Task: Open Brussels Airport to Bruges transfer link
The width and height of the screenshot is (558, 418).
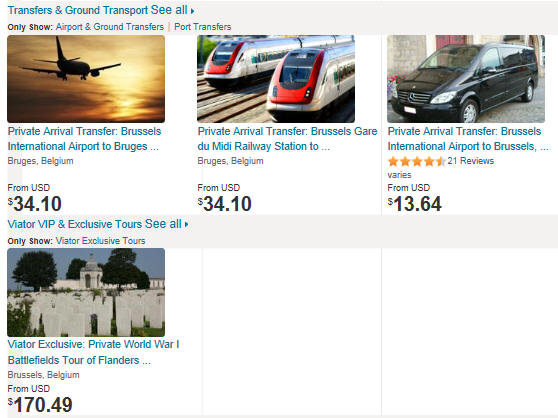Action: 84,139
